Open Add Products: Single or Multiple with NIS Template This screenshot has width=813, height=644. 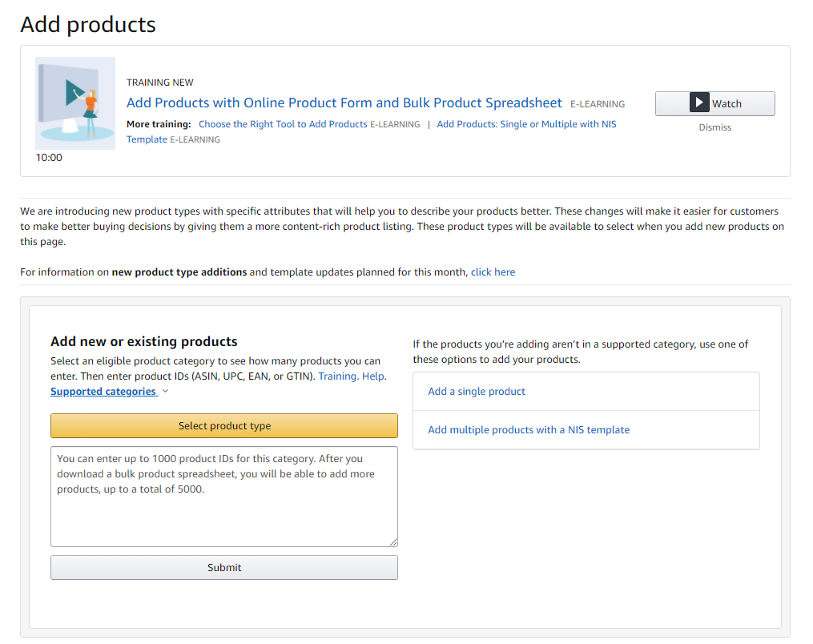tap(525, 124)
